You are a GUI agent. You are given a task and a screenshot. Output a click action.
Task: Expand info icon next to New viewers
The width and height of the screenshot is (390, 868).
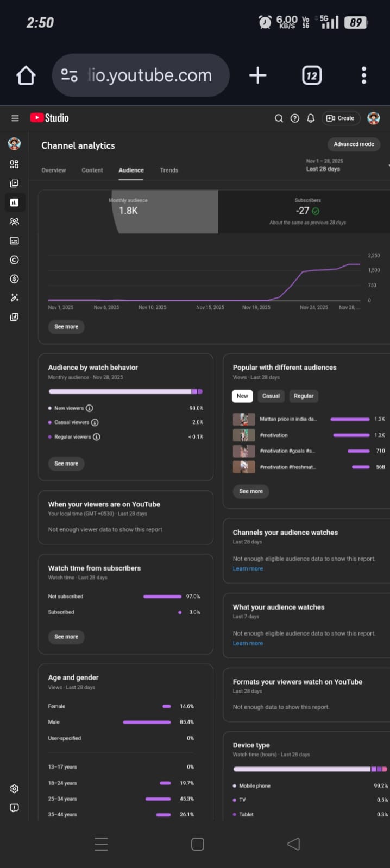(90, 408)
